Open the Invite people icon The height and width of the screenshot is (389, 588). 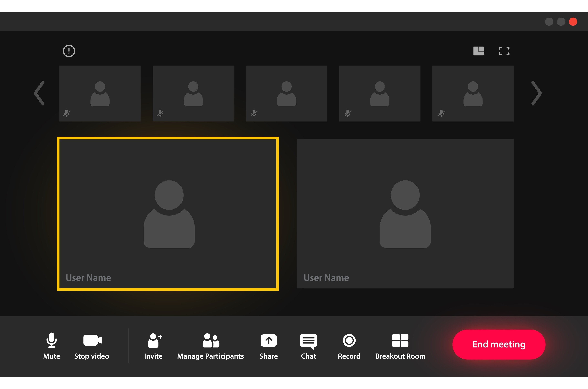pyautogui.click(x=154, y=340)
